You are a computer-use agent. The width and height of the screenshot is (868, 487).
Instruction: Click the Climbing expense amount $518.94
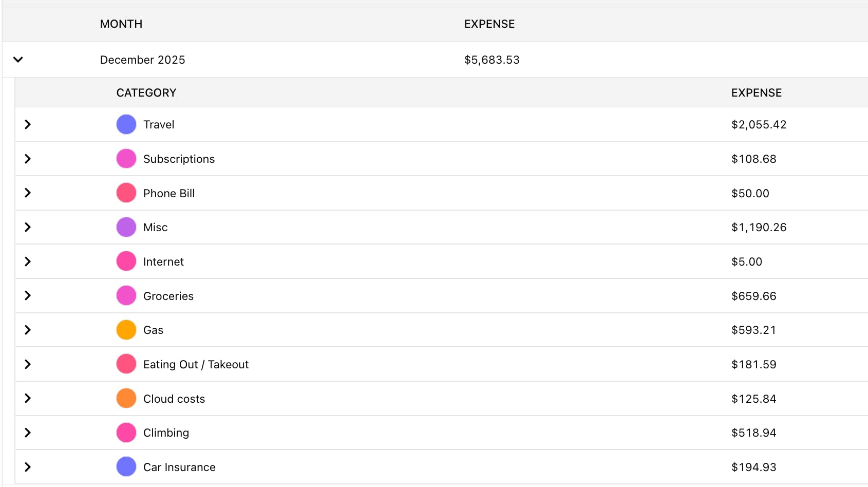coord(753,433)
